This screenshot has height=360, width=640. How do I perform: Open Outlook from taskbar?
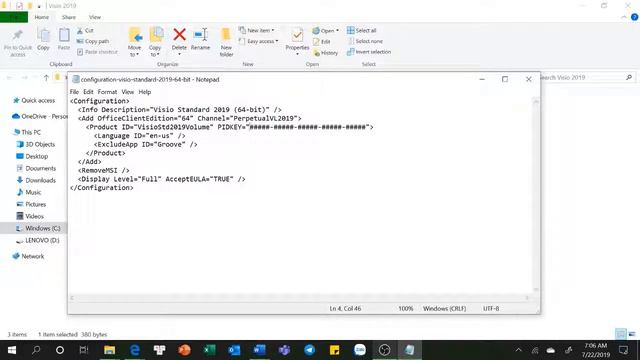234,350
